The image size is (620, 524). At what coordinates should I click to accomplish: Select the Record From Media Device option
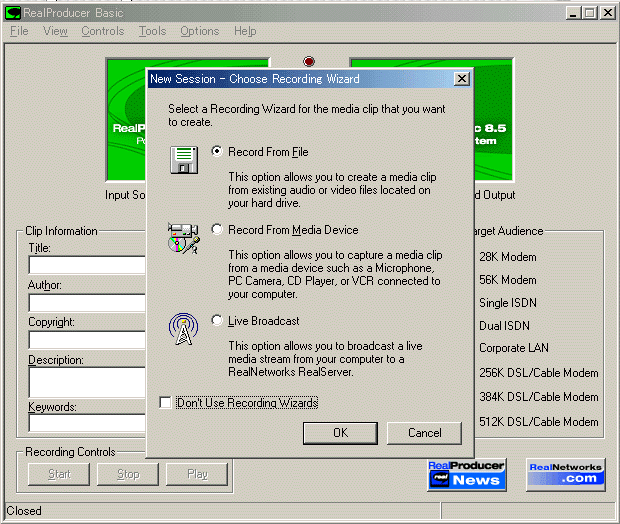pyautogui.click(x=217, y=229)
